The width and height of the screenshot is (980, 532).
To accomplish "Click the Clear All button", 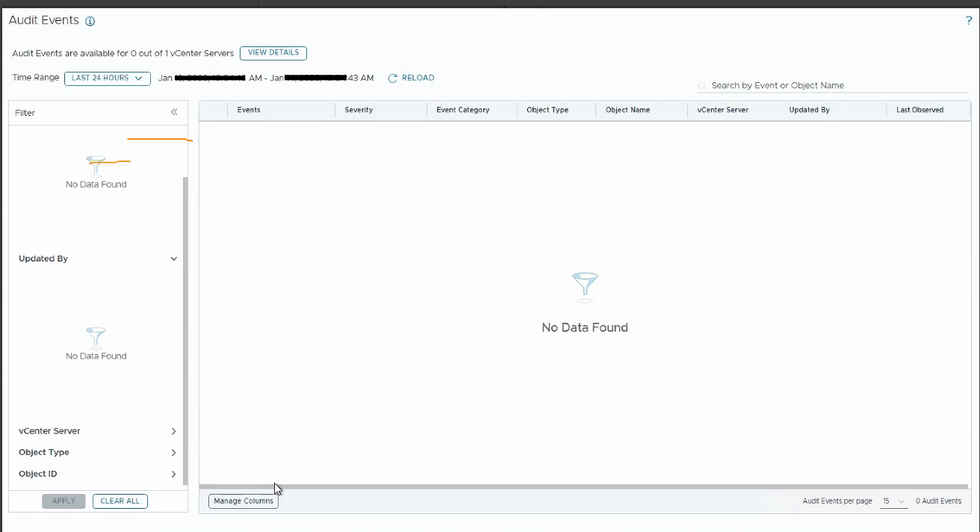I will pos(120,501).
